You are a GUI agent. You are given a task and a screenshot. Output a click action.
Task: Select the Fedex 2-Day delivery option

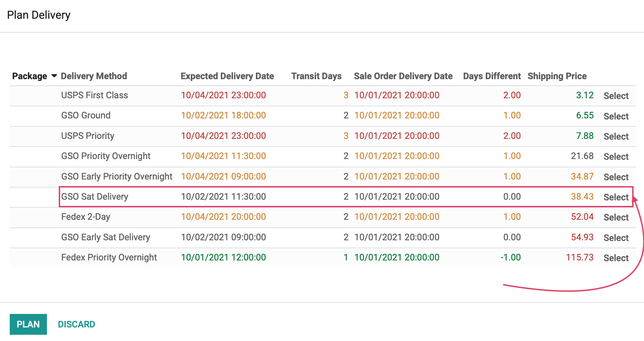point(616,217)
